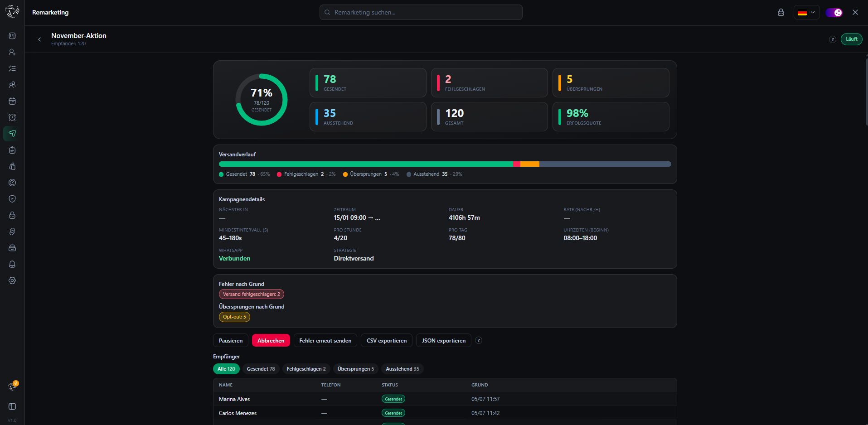Open the add-contact sidebar icon
The width and height of the screenshot is (868, 425).
(x=12, y=52)
